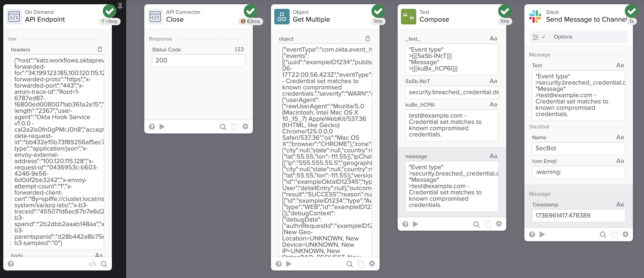The image size is (644, 278).
Task: Run the API Connector Close card
Action: tap(162, 126)
